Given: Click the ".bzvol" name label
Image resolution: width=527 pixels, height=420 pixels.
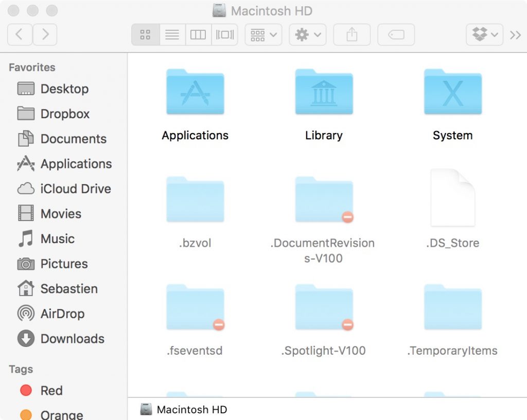Looking at the screenshot, I should pos(195,243).
